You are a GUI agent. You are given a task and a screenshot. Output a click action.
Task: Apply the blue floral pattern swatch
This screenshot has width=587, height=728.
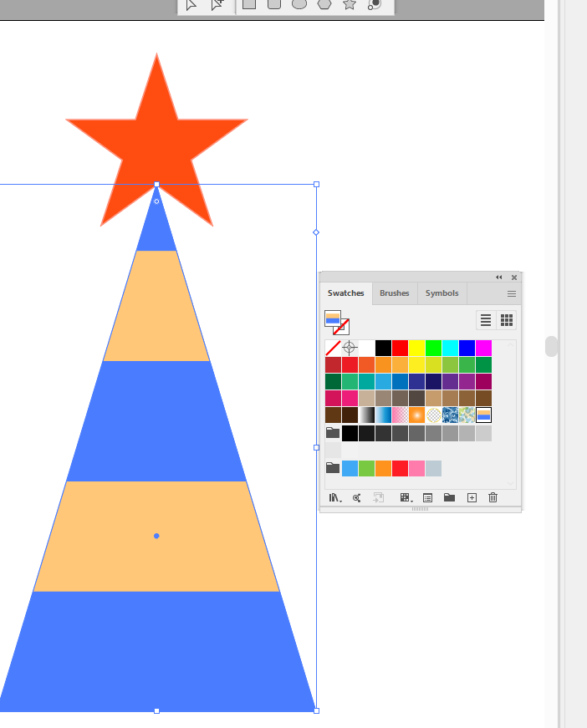tap(450, 415)
